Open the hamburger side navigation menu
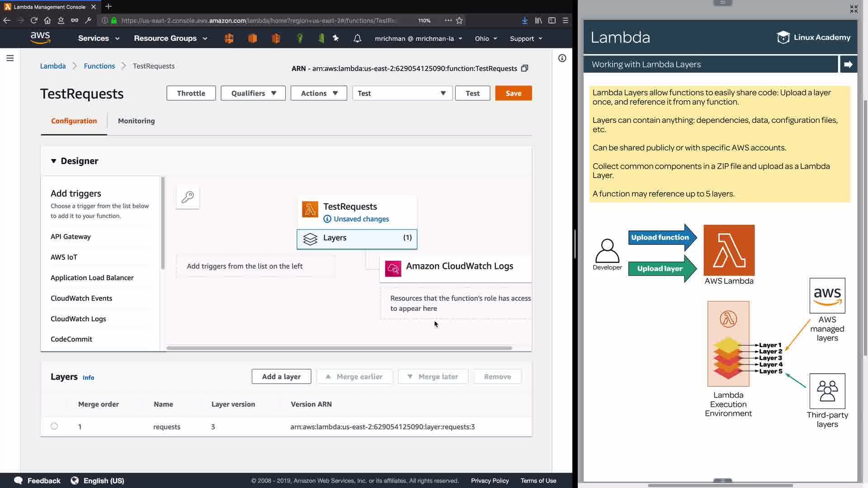Screen dimensions: 868x488 click(10, 58)
